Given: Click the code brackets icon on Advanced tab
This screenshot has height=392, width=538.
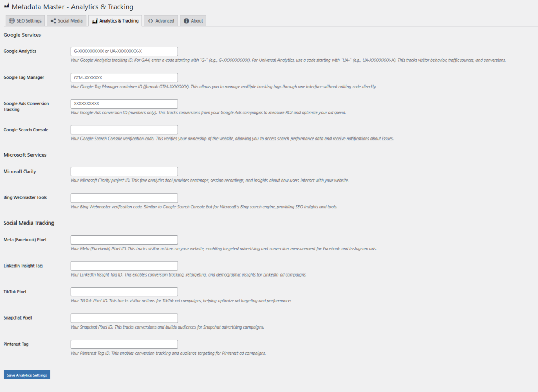Looking at the screenshot, I should tap(151, 21).
